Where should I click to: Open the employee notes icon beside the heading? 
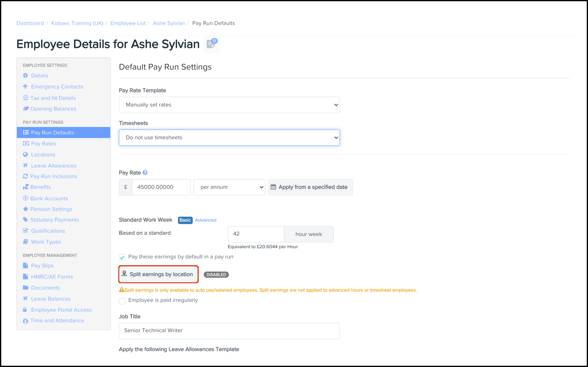(x=211, y=44)
